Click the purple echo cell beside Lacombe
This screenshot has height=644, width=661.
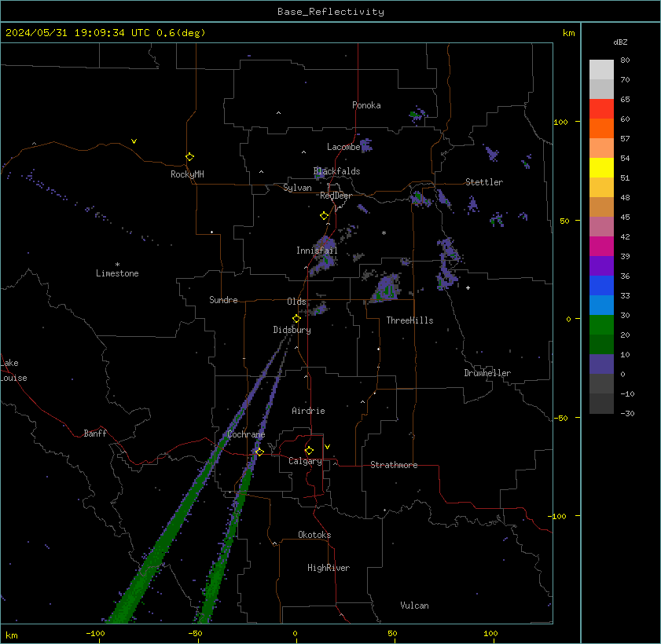366,145
